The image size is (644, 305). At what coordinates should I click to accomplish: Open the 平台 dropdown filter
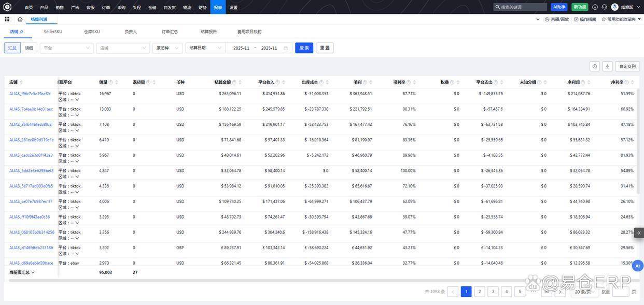click(67, 48)
